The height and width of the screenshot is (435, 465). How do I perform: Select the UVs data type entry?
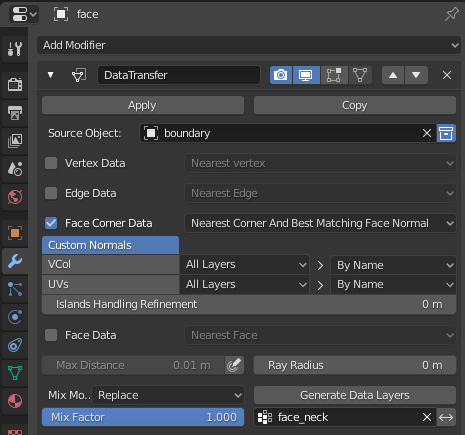pos(110,284)
